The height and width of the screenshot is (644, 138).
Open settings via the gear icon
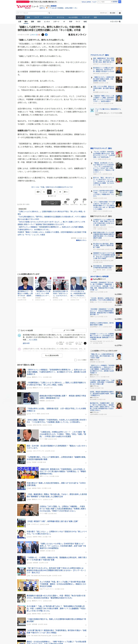tap(120, 13)
